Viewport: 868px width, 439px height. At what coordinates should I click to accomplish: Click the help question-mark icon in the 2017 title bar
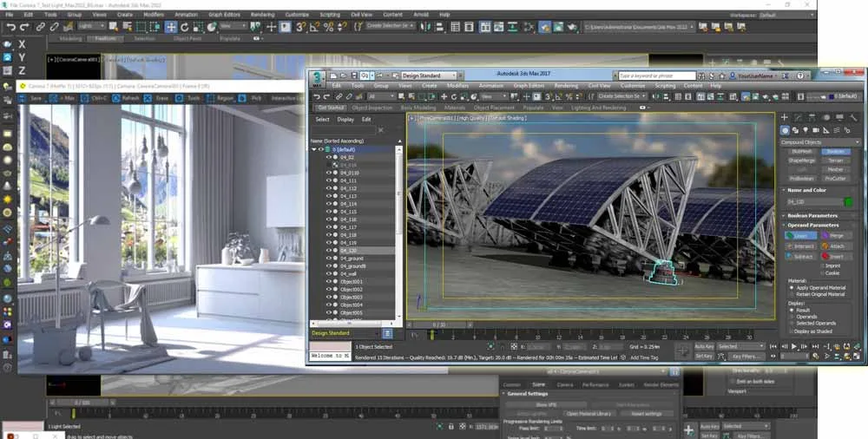[800, 75]
